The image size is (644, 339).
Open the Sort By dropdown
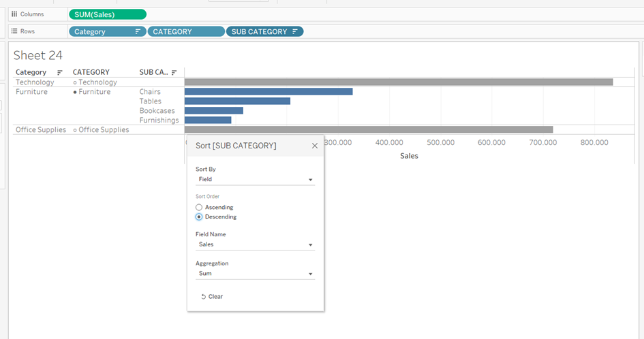tap(255, 180)
